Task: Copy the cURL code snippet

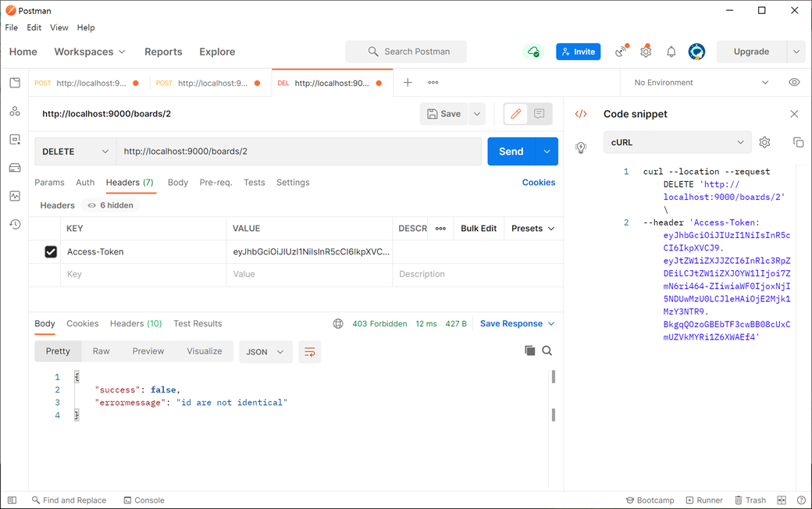Action: (798, 142)
